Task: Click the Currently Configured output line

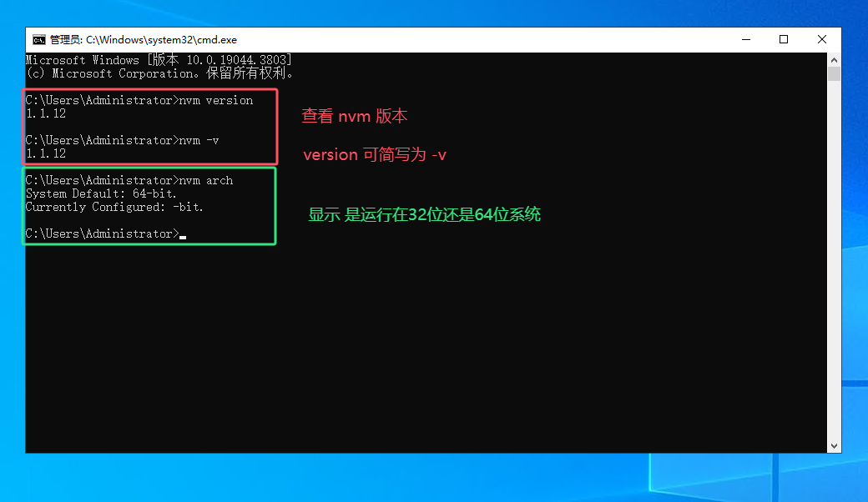Action: (117, 207)
